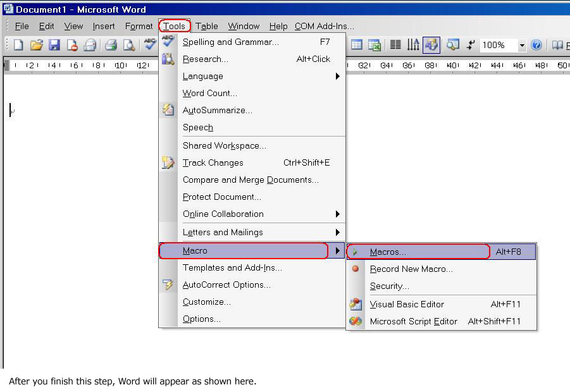Open the Edit menu

(x=47, y=26)
